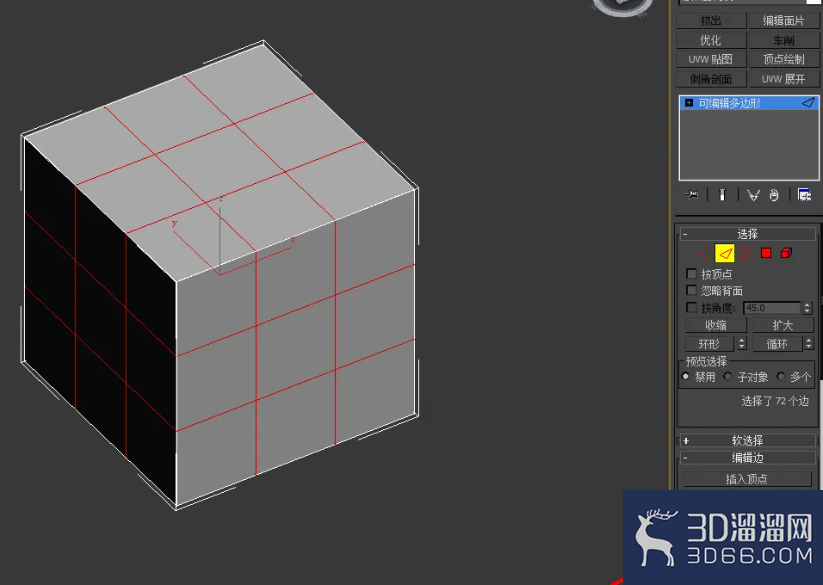Select the Vertex sub-object level icon
Image resolution: width=823 pixels, height=585 pixels.
(x=704, y=253)
